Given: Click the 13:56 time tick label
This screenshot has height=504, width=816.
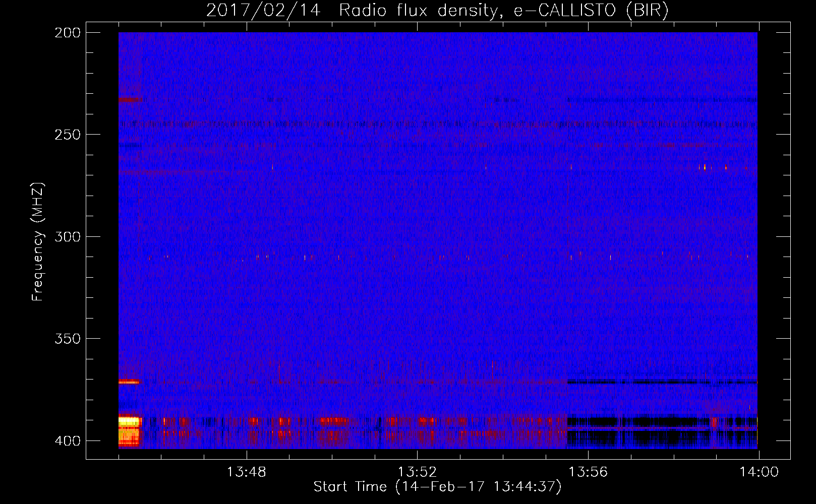Looking at the screenshot, I should (x=588, y=472).
